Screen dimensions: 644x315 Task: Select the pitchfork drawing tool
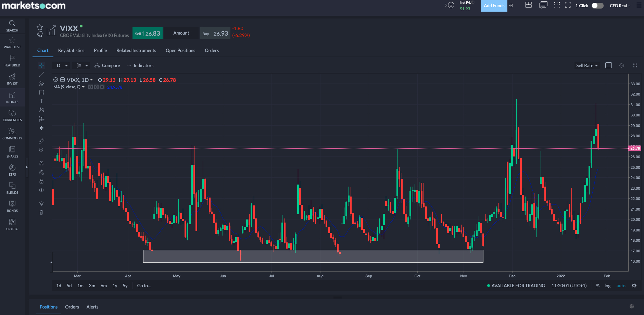click(41, 83)
